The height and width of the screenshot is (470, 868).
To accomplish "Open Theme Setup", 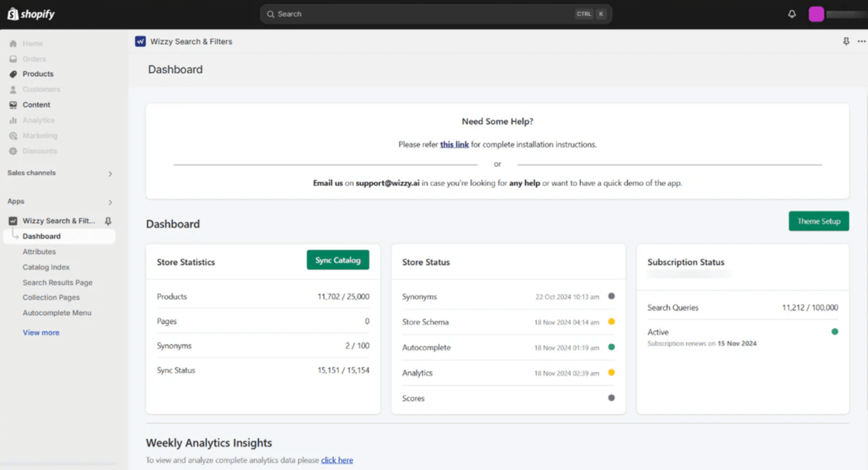I will point(818,221).
